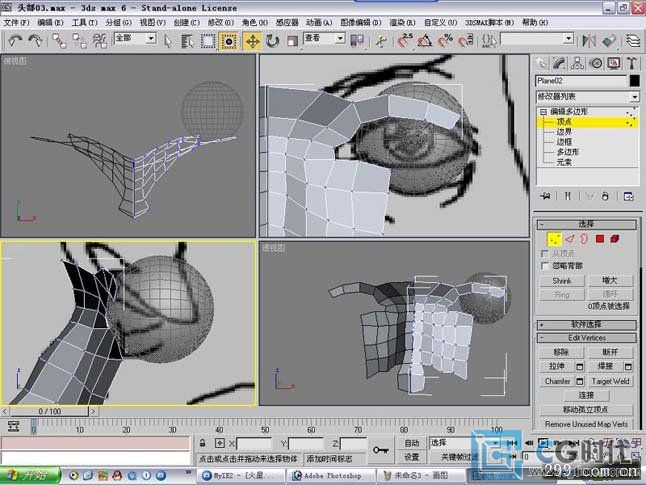Collapse the 选择 rollout header
The height and width of the screenshot is (485, 646).
point(586,224)
